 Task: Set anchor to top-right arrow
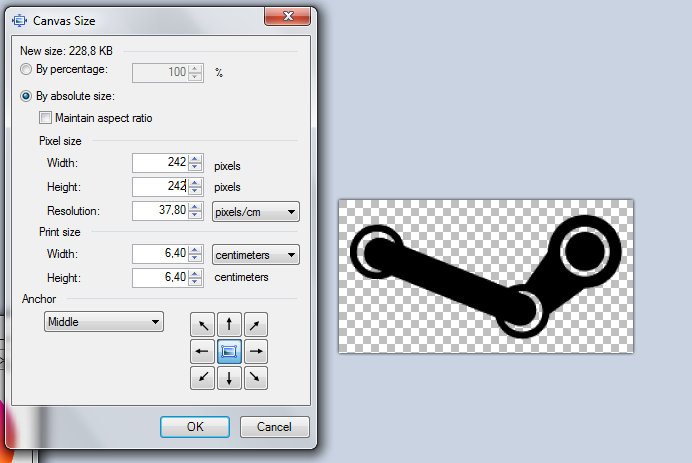pos(256,325)
